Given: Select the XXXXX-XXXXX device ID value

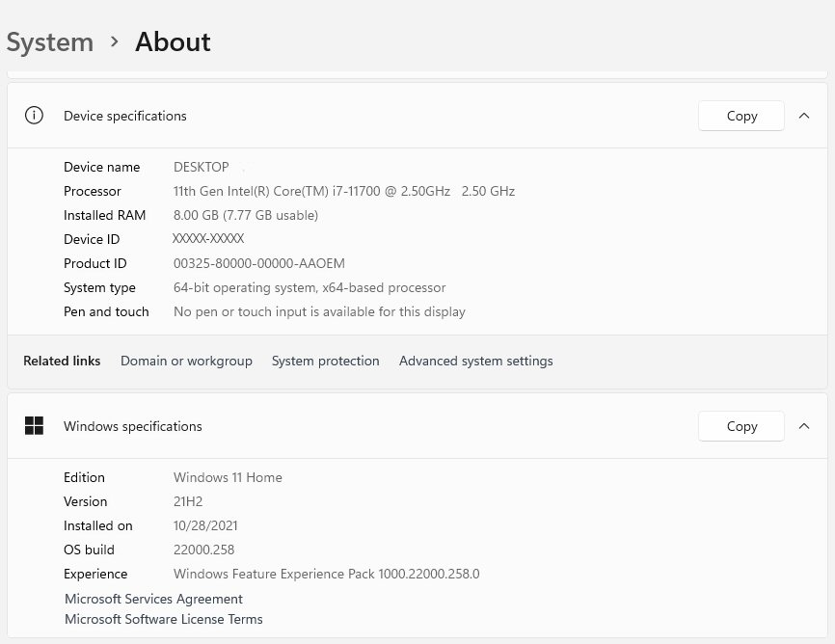Looking at the screenshot, I should point(208,239).
